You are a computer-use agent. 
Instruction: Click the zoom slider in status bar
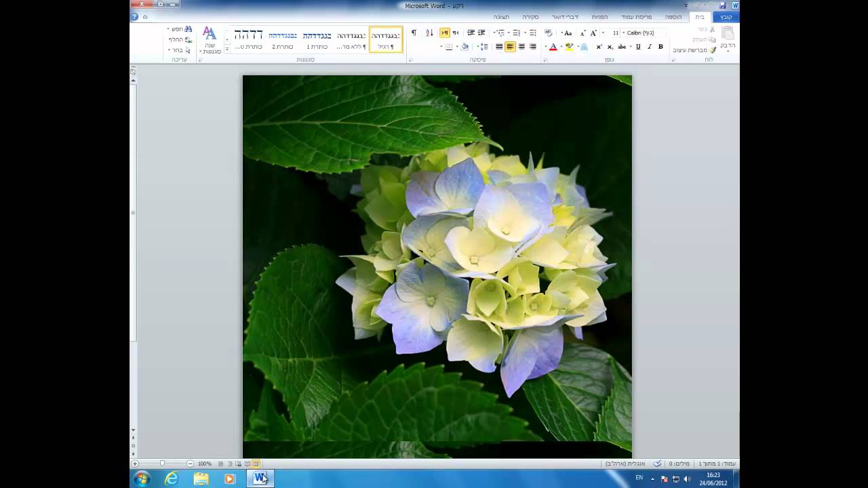[162, 464]
